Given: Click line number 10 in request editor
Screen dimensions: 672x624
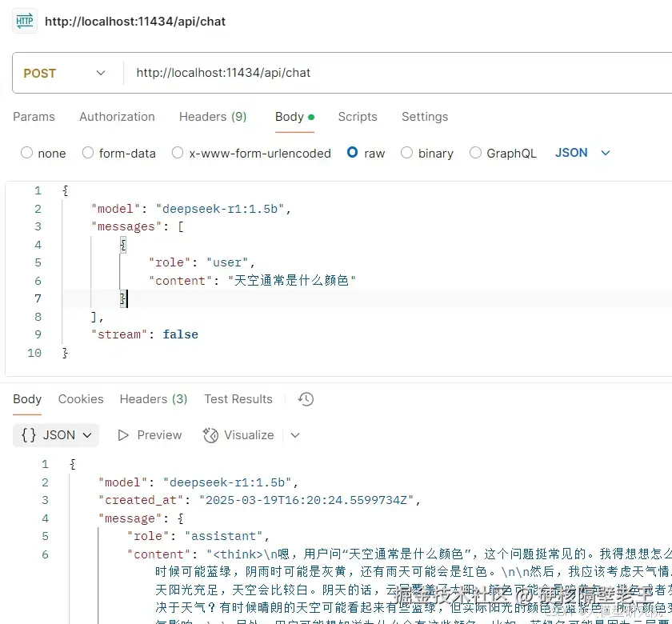Looking at the screenshot, I should (x=34, y=353).
